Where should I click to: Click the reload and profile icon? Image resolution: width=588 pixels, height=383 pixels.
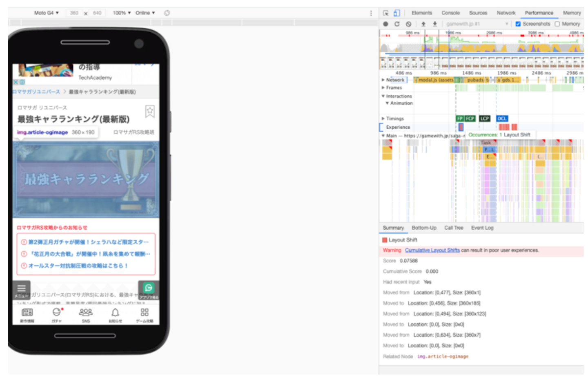(397, 24)
